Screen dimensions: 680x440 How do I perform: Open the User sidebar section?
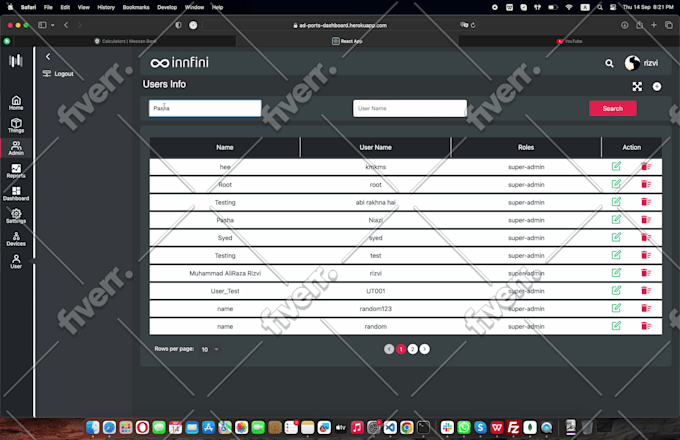tap(16, 261)
